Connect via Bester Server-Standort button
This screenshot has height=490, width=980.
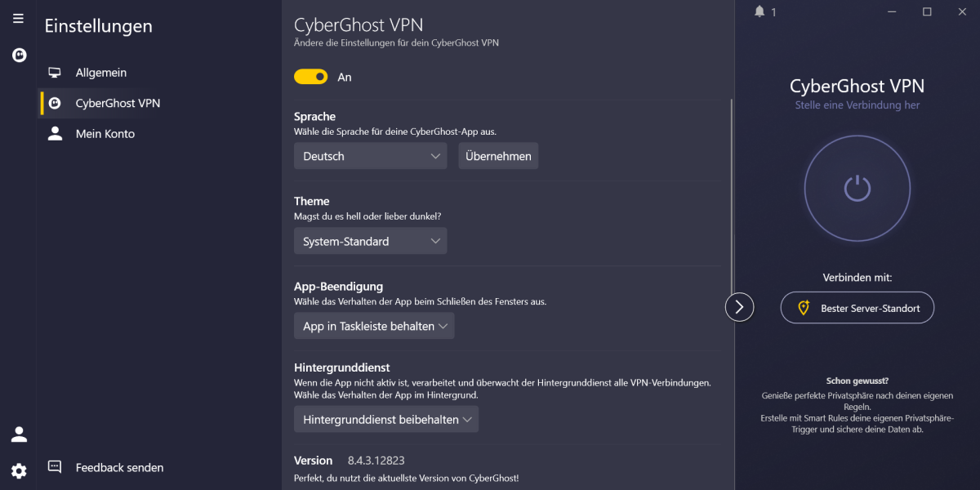point(857,308)
